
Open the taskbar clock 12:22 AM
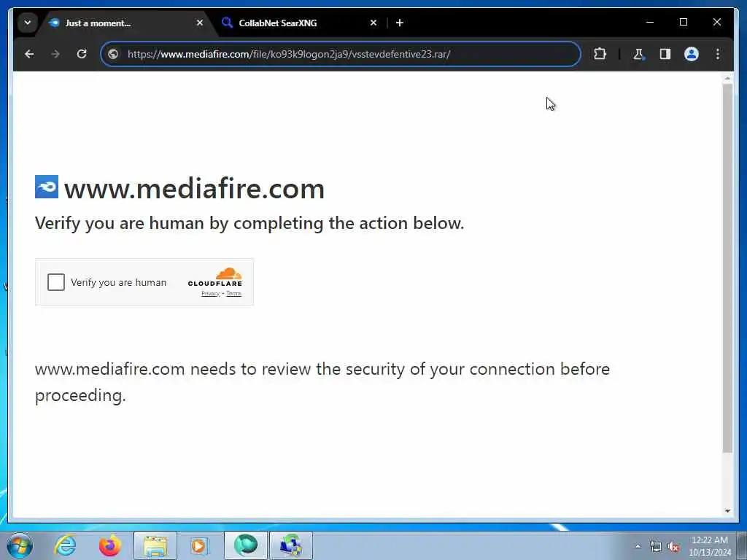click(709, 546)
